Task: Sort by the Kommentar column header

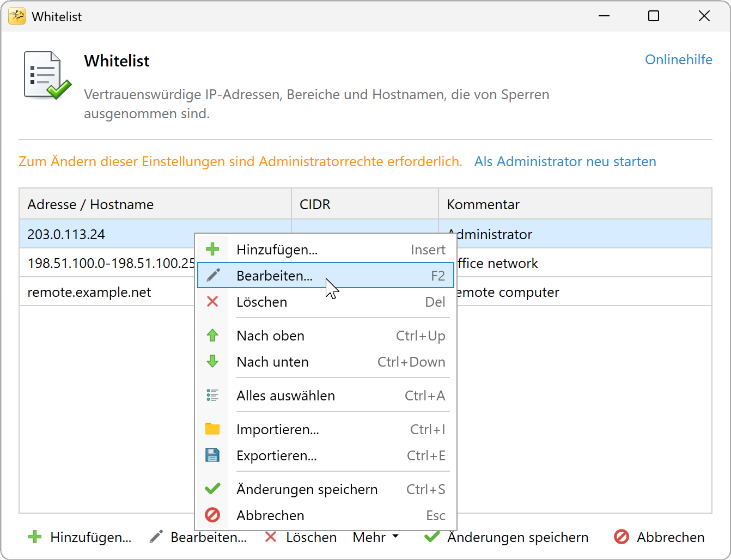Action: pyautogui.click(x=575, y=204)
